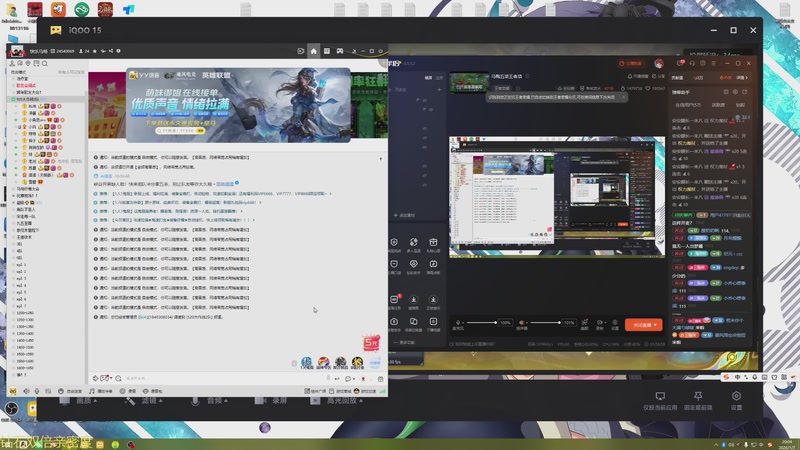800x450 pixels.
Task: Open 游戏加速 in the YY bottom bar
Action: (364, 391)
